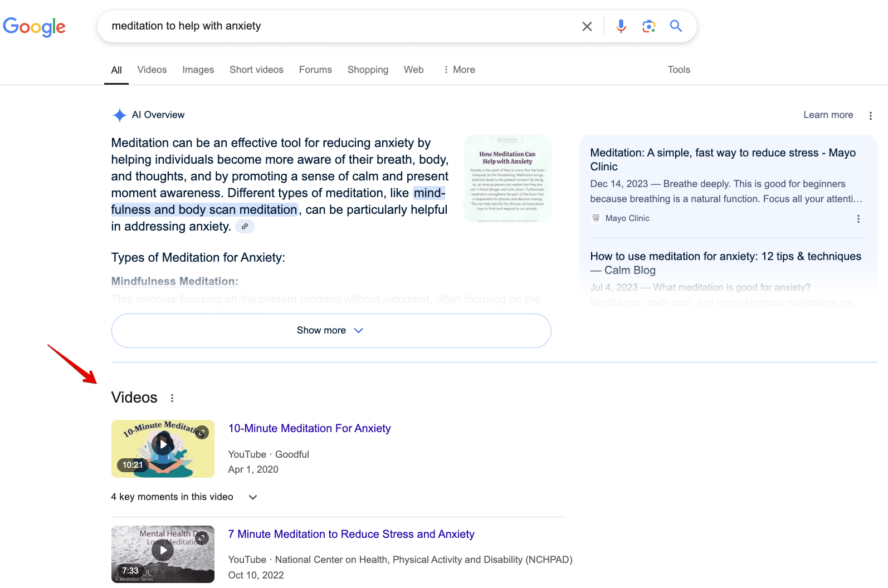Open the Short videos tab

tap(256, 70)
